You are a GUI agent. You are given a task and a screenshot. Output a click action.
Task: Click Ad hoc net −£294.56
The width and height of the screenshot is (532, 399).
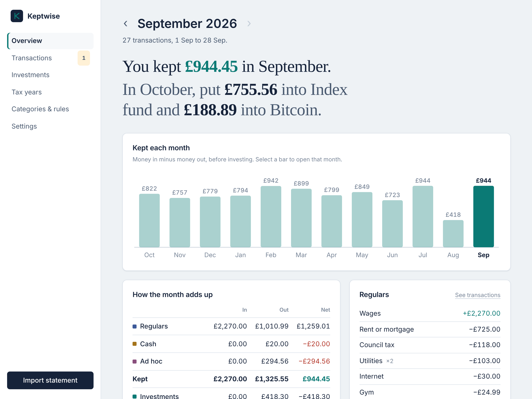[314, 361]
